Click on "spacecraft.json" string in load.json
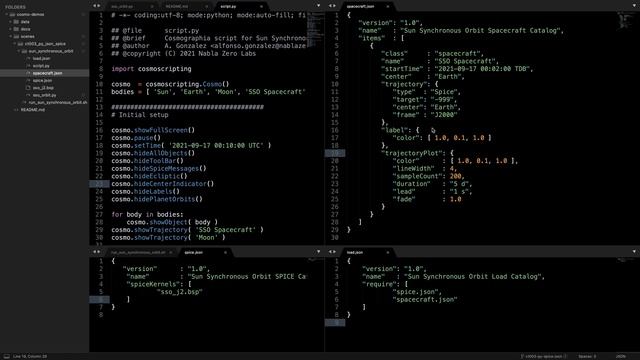The width and height of the screenshot is (640, 360). 424,299
